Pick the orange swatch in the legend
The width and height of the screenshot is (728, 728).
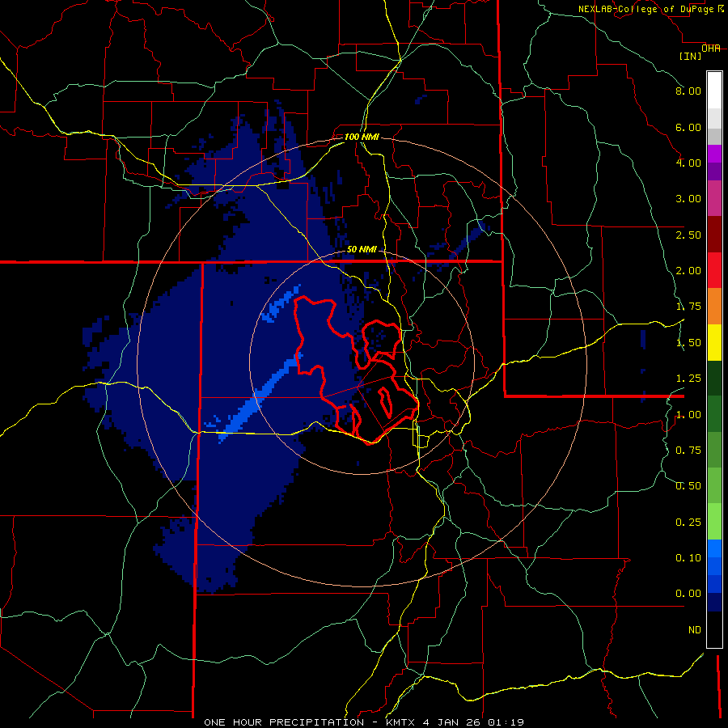click(x=714, y=307)
